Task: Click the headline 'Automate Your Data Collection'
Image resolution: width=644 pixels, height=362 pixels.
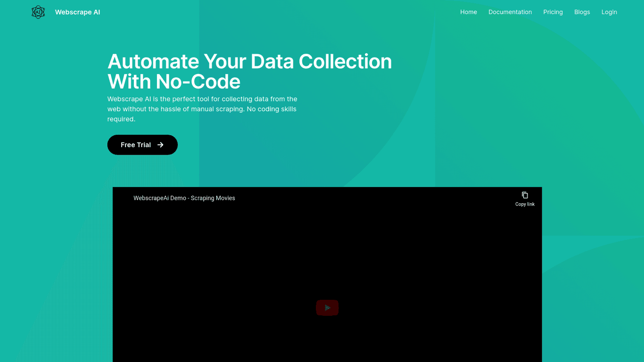Action: pos(249,62)
